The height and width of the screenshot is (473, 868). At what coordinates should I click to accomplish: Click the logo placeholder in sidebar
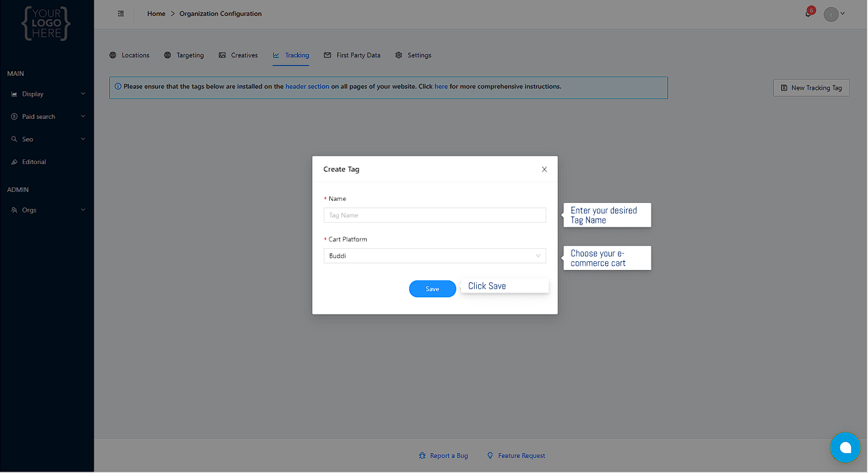pyautogui.click(x=46, y=23)
